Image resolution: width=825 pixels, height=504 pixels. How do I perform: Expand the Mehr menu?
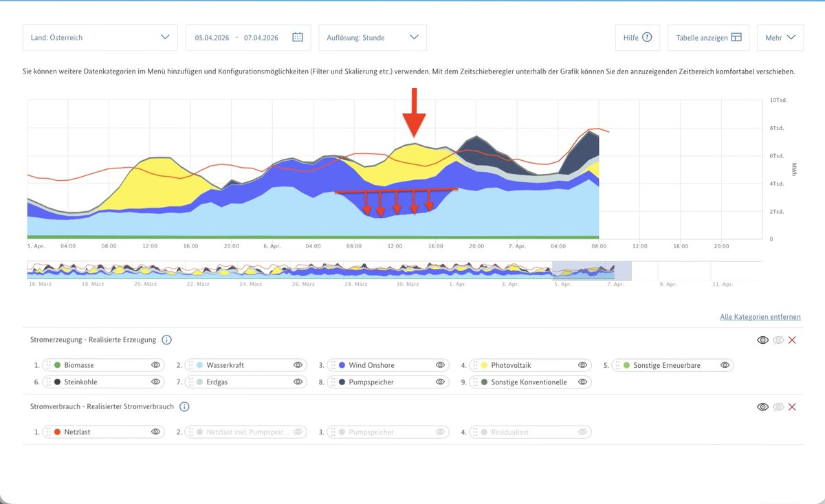click(x=780, y=37)
